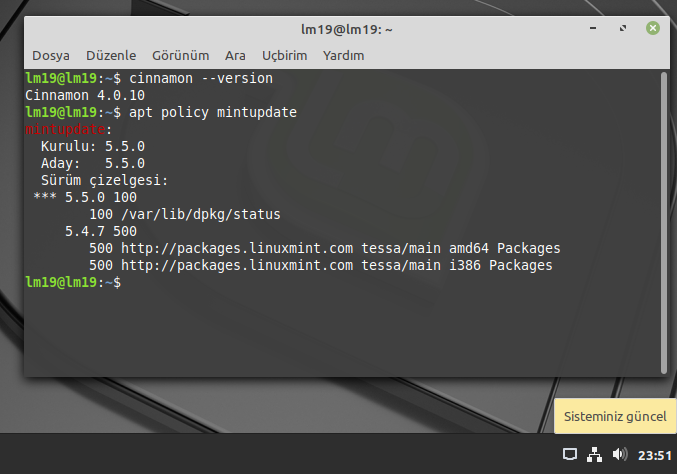Click the '/var/lib/dpkg/status' path
The height and width of the screenshot is (474, 677).
coord(201,214)
